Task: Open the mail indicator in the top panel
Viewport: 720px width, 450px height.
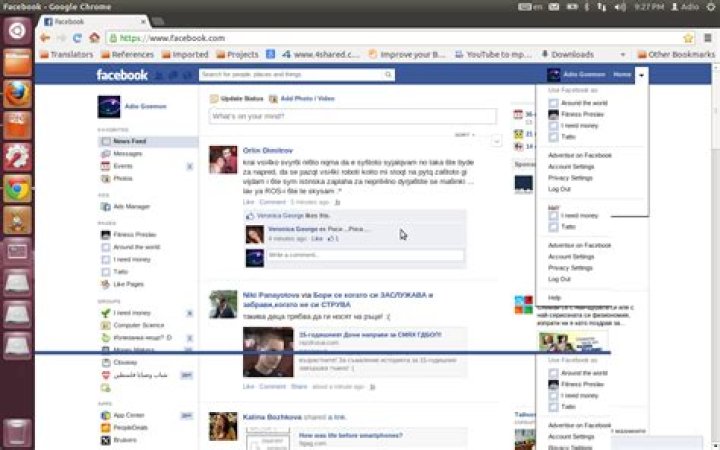Action: pyautogui.click(x=554, y=6)
